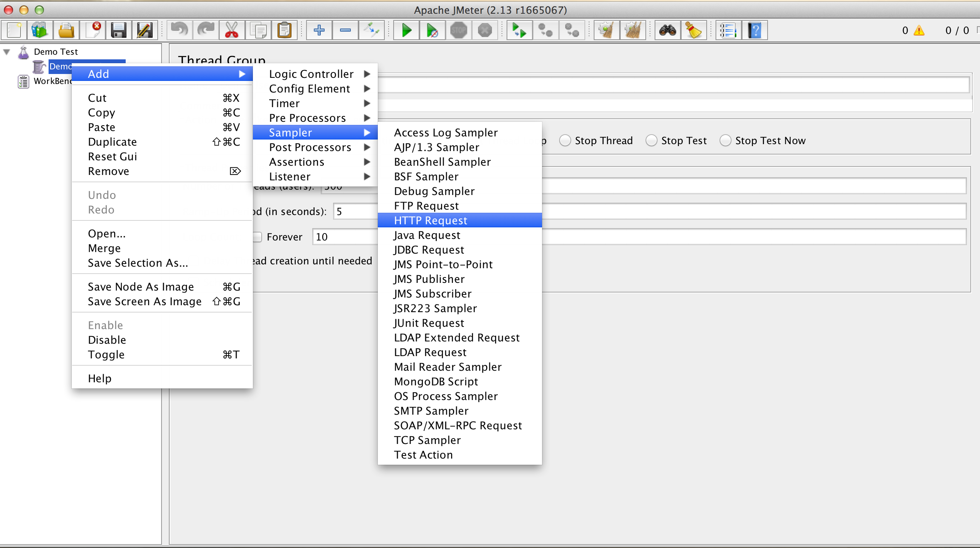The image size is (980, 548).
Task: Click Remote Start All icon
Action: tap(519, 30)
